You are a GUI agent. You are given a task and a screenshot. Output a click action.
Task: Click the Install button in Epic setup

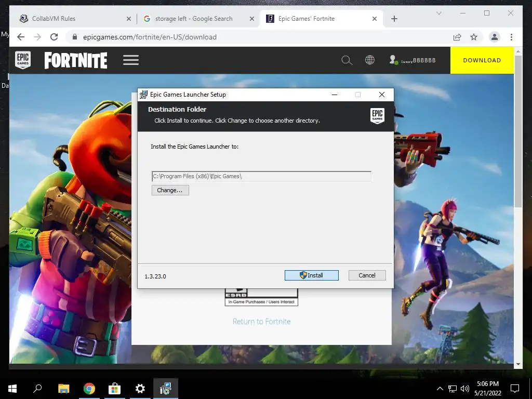(312, 275)
